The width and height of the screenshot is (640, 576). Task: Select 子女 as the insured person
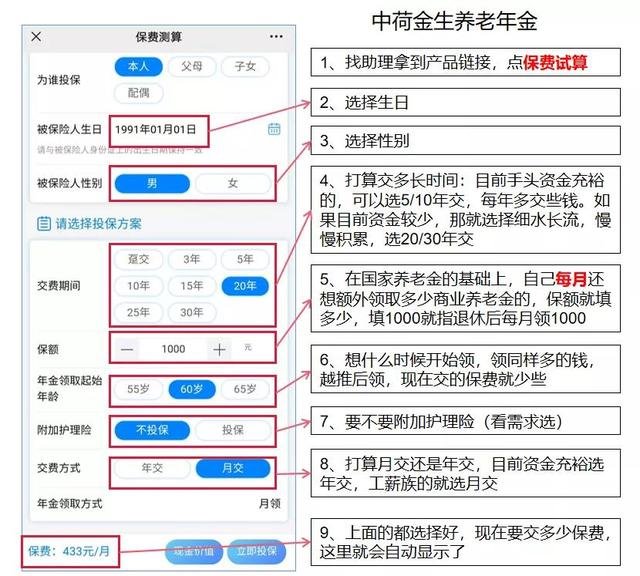[245, 67]
